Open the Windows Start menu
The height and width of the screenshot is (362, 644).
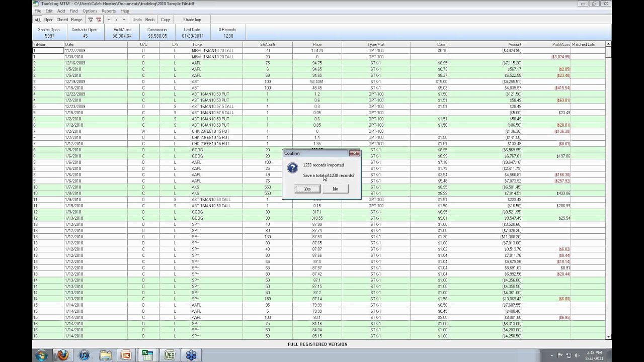pos(42,355)
